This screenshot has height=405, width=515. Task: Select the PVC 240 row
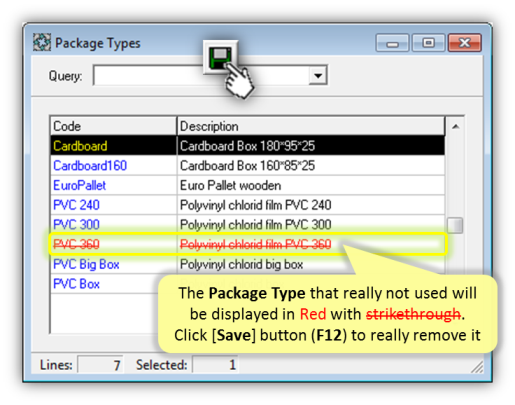(x=247, y=205)
